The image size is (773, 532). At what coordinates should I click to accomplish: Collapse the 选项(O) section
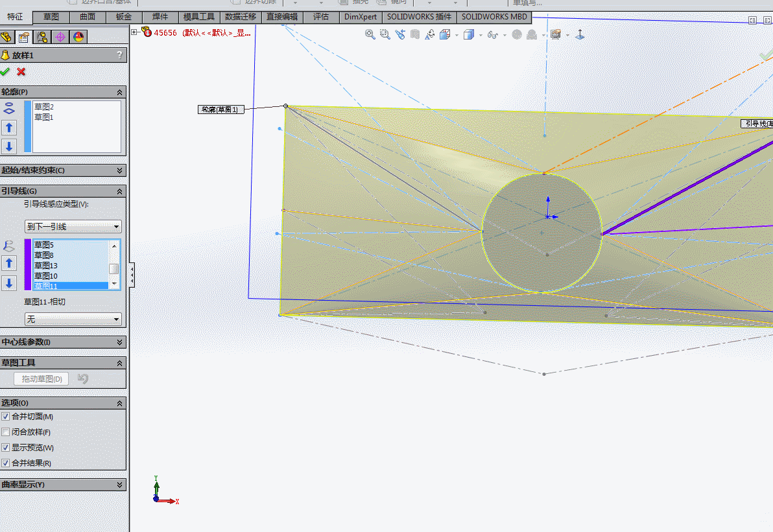click(x=119, y=404)
